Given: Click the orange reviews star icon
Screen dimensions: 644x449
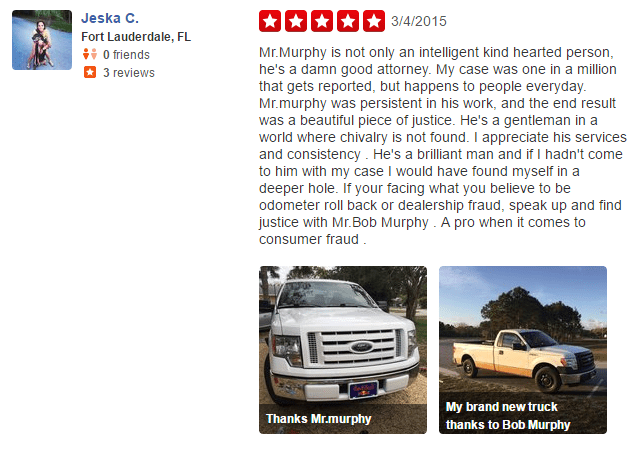Looking at the screenshot, I should tap(90, 73).
